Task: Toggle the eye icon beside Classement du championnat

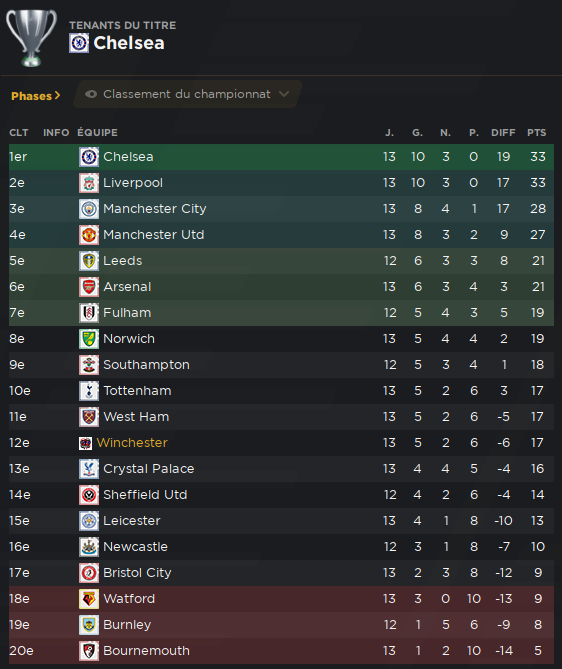Action: (x=91, y=94)
